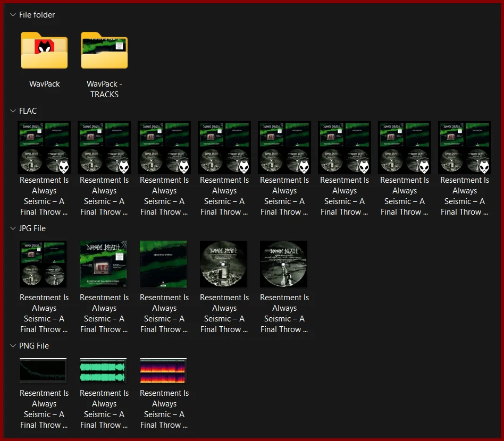Select the FLAC group header label
Screen dimensions: 504x441
pyautogui.click(x=28, y=111)
